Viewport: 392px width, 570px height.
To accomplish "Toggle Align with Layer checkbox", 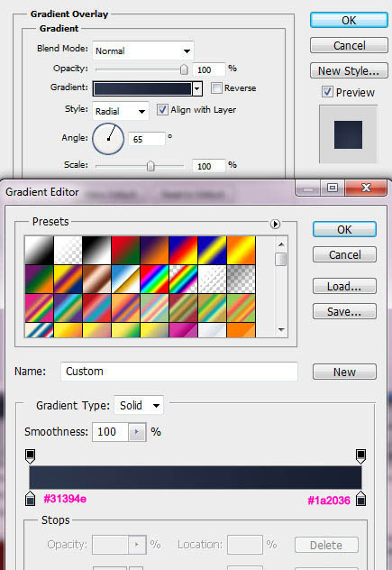I will coord(162,109).
